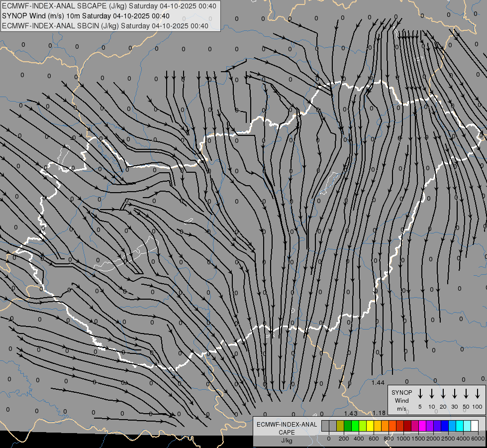The image size is (487, 448).
Task: Click the wind legend arrow above 100
Action: [478, 394]
